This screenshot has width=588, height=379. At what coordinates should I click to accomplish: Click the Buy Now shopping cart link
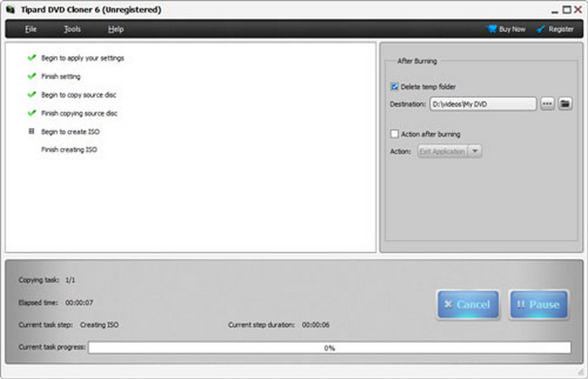[x=507, y=29]
